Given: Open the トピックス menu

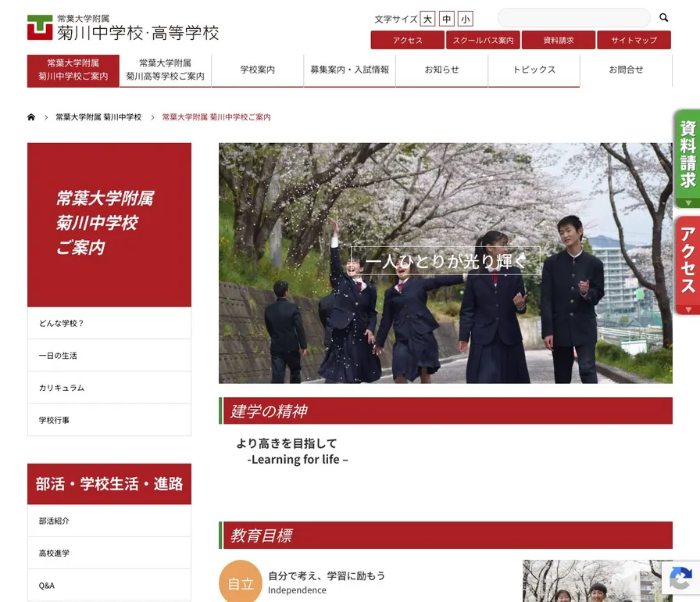Looking at the screenshot, I should 534,70.
